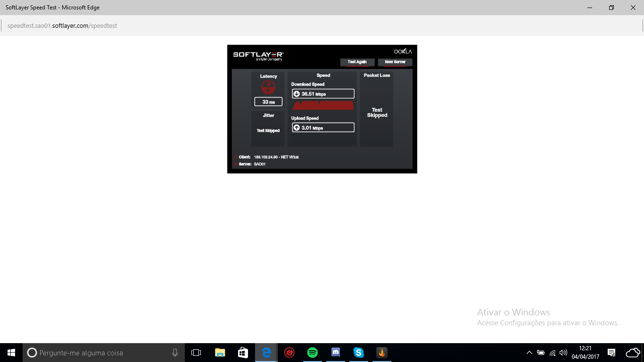644x362 pixels.
Task: Expand hidden system tray icons
Action: tap(529, 353)
